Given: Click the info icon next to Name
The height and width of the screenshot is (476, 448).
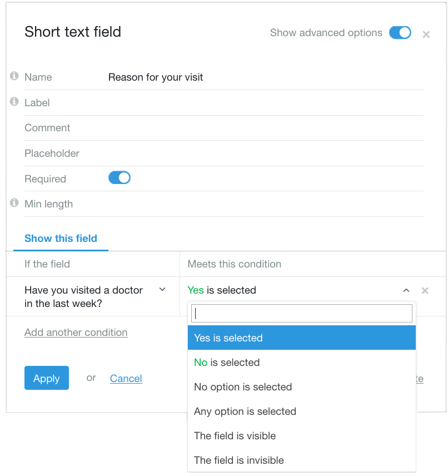Looking at the screenshot, I should pos(14,76).
